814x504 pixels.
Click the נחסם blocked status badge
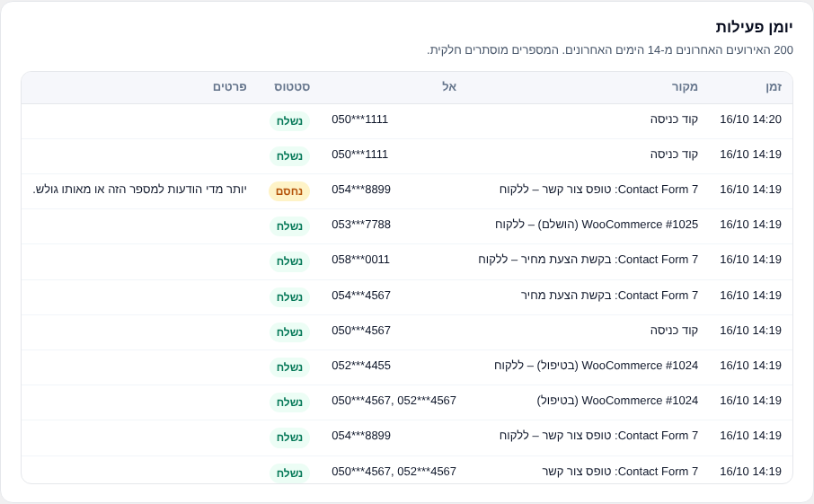point(289,191)
